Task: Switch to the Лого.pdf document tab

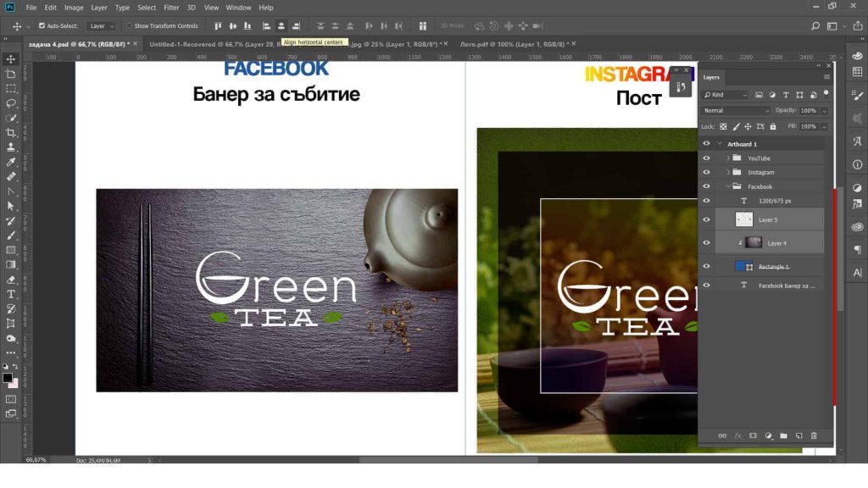Action: [518, 44]
